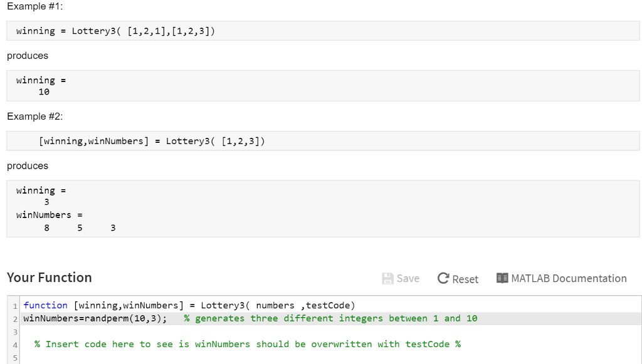This screenshot has width=642, height=364.
Task: Click line number 4 in the gutter
Action: [14, 345]
